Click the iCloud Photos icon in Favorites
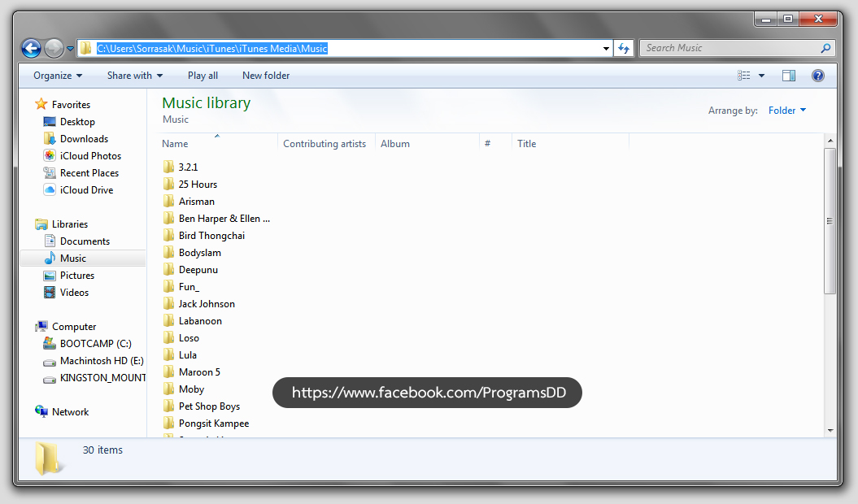 (50, 156)
